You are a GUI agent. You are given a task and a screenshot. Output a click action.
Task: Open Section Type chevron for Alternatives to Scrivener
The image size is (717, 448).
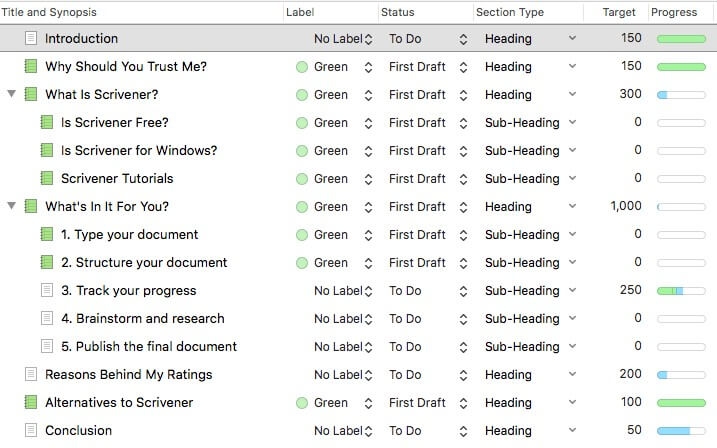point(572,402)
